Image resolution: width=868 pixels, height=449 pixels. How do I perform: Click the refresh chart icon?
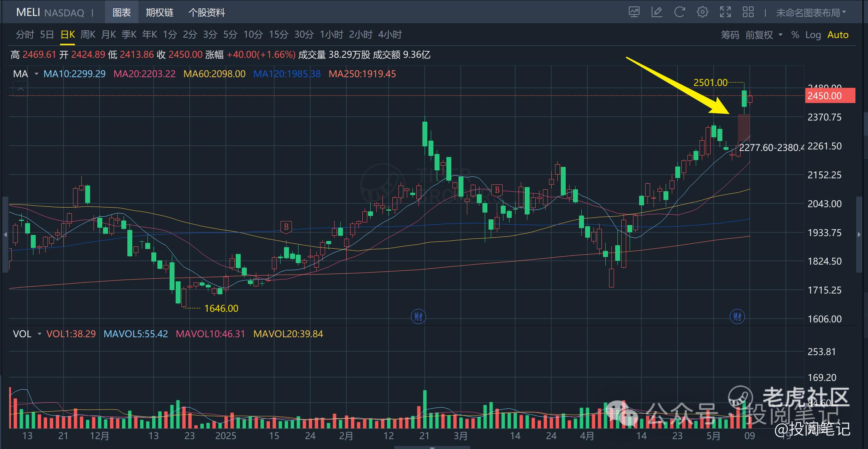pos(679,12)
